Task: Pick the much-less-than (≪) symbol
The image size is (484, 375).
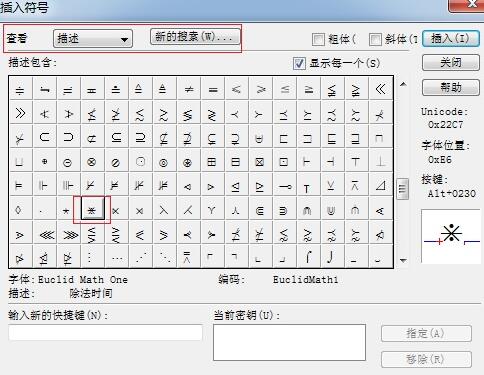Action: point(380,89)
